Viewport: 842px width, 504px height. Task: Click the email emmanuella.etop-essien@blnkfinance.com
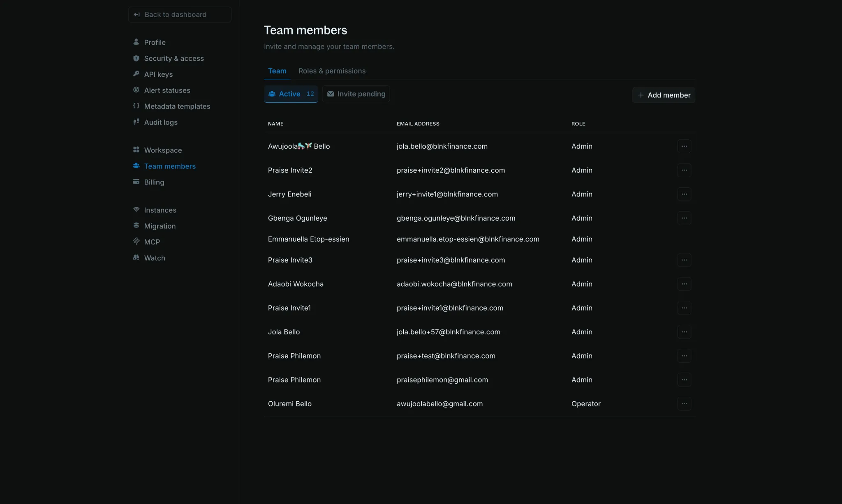pos(468,239)
